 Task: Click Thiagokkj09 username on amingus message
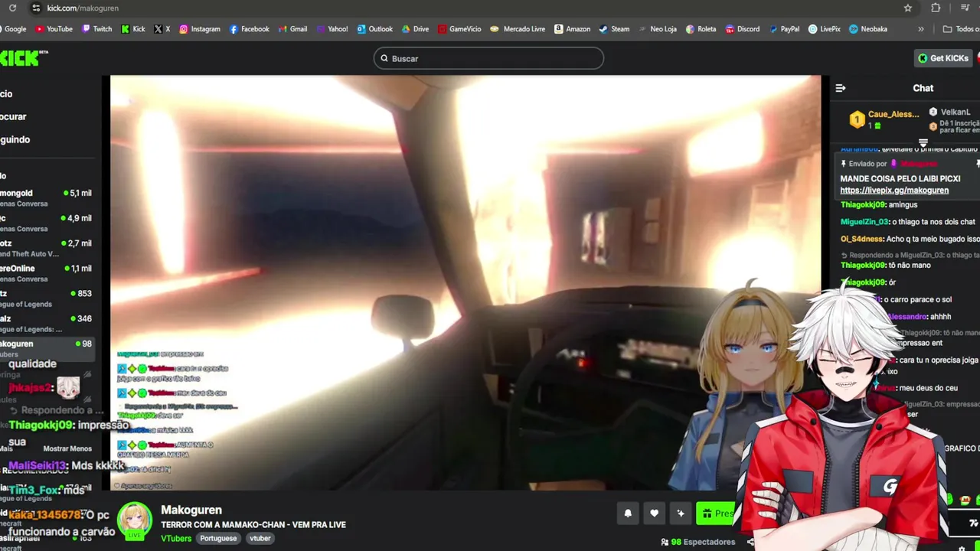(x=863, y=205)
